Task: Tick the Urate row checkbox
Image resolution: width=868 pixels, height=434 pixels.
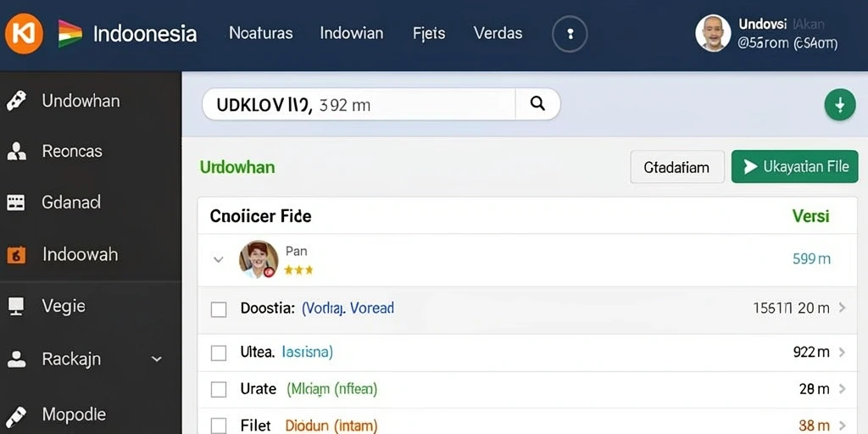Action: click(219, 390)
